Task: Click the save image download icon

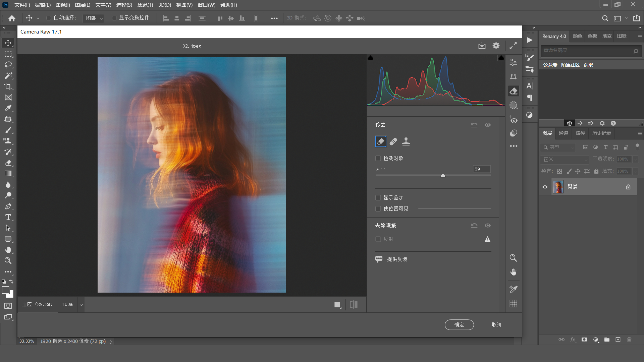Action: coord(482,46)
